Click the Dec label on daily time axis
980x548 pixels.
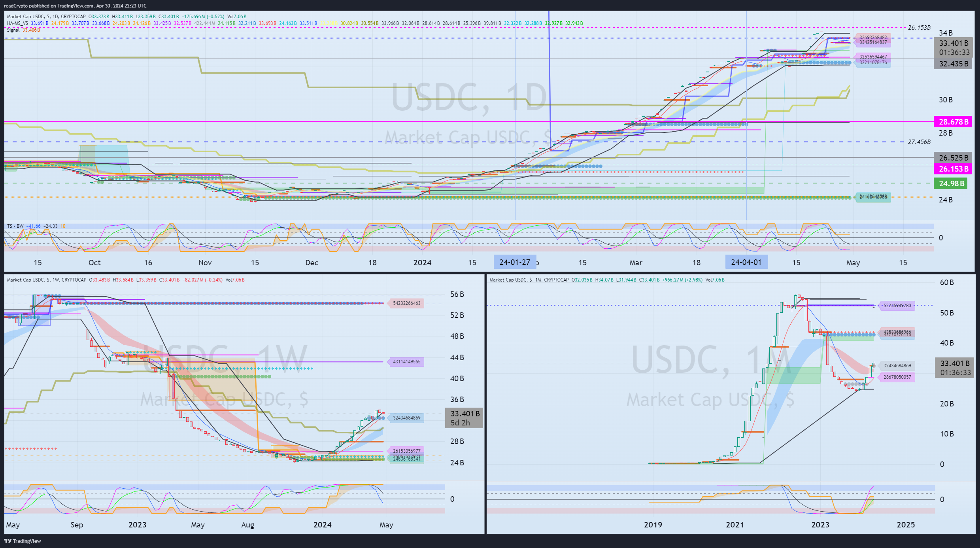tap(312, 263)
